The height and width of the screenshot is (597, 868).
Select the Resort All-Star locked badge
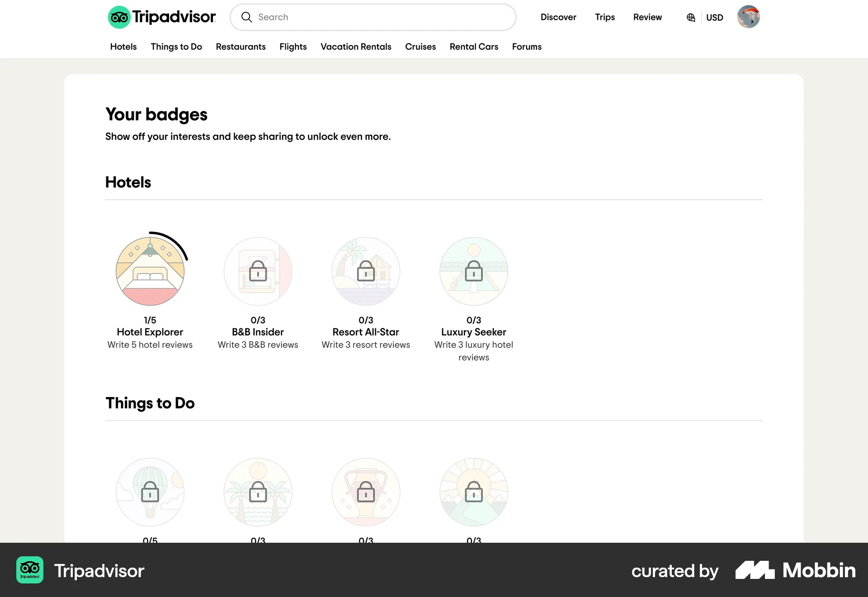pos(366,271)
